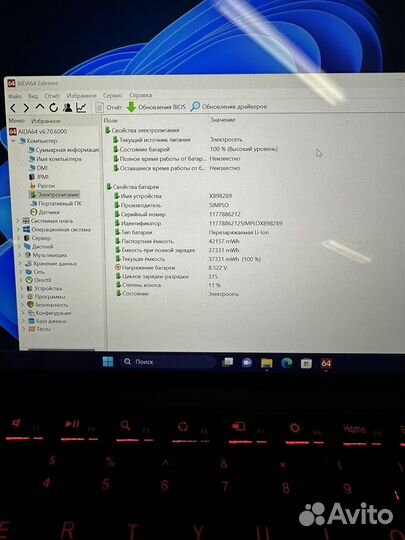Click Обновления драйверов toolbar button

coord(229,106)
